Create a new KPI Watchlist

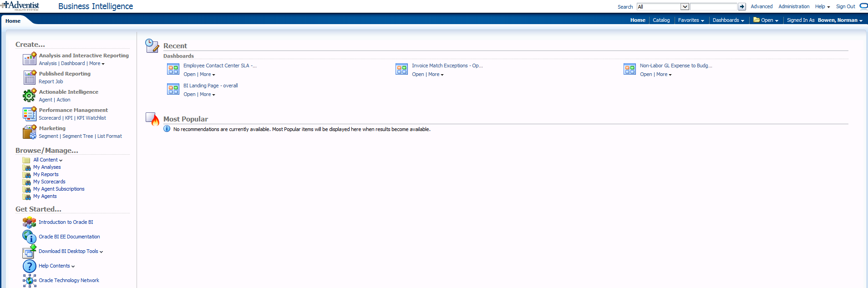pyautogui.click(x=91, y=118)
